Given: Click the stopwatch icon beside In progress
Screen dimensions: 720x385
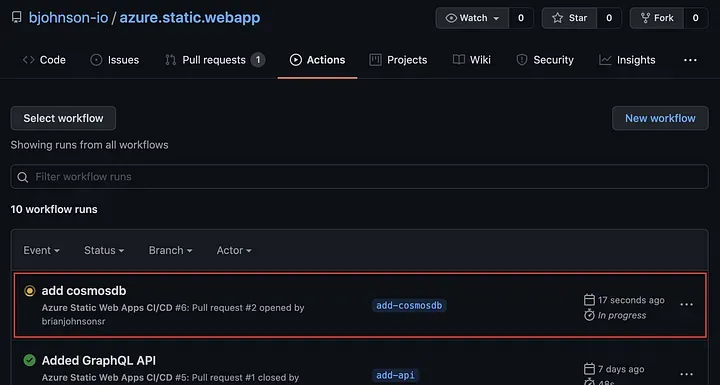Looking at the screenshot, I should 589,315.
